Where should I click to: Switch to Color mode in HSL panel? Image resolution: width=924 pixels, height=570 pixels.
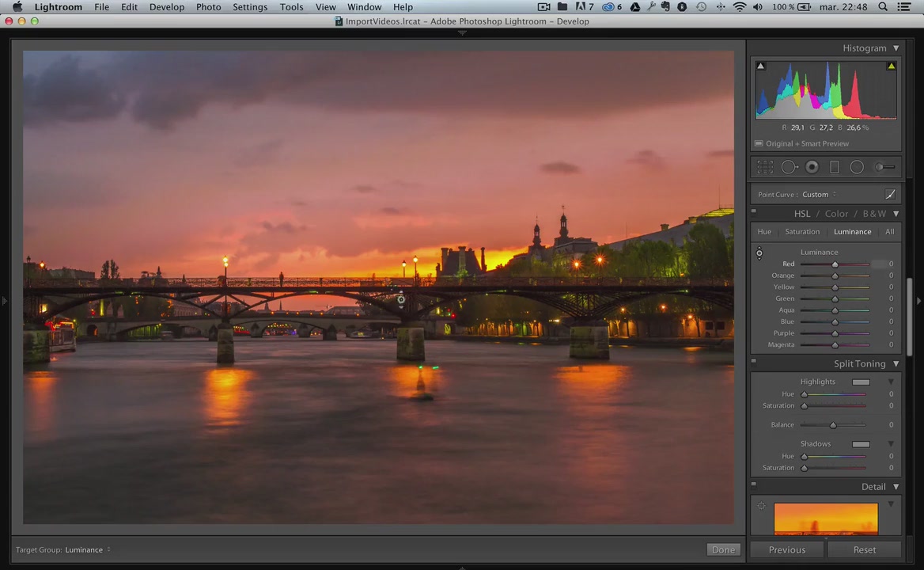click(836, 214)
